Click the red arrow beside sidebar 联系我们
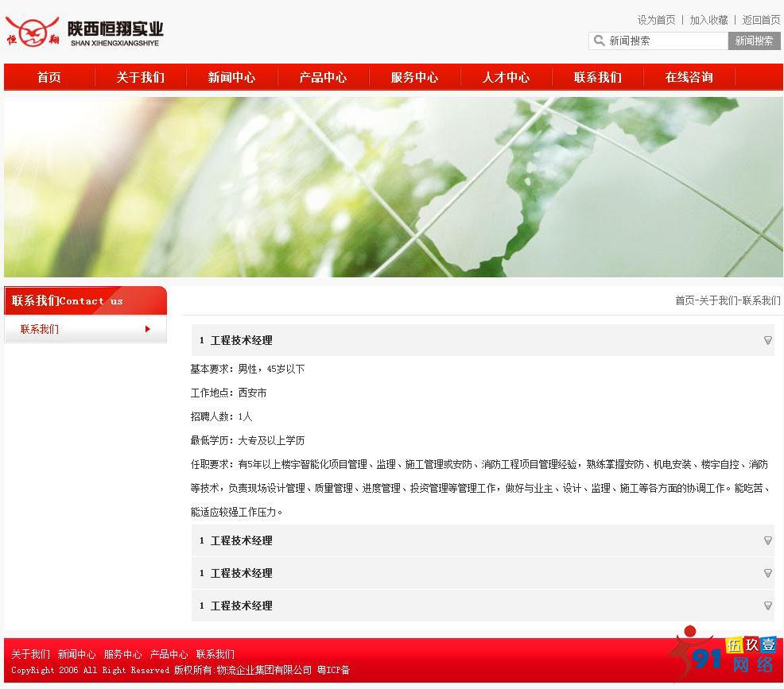Image resolution: width=784 pixels, height=689 pixels. [x=146, y=329]
